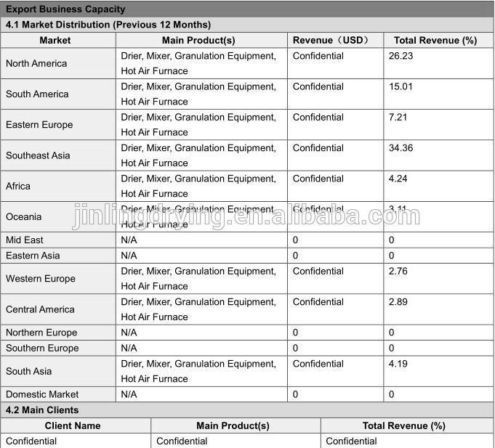Viewport: 495px width, 448px height.
Task: Click the Southeast Asia market cell
Action: coord(38,155)
